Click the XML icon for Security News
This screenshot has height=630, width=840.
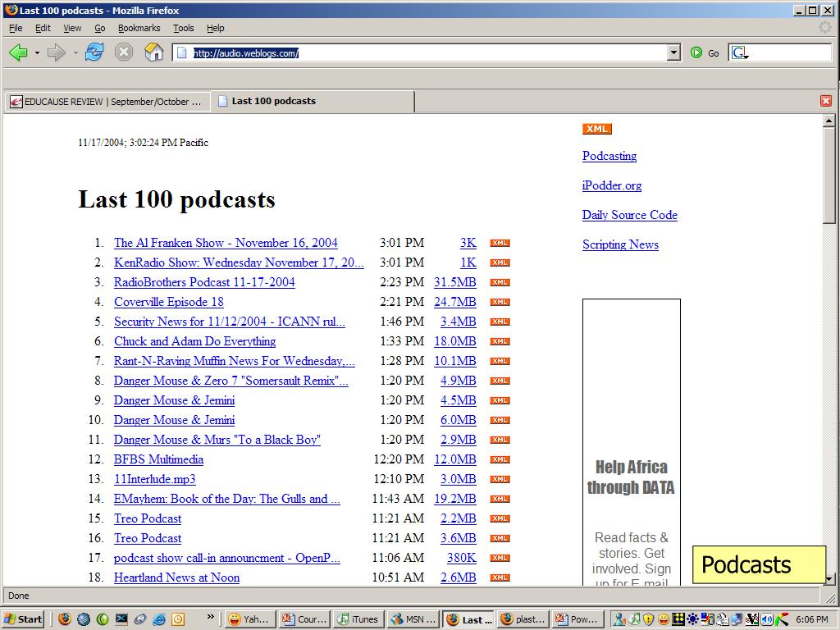500,322
